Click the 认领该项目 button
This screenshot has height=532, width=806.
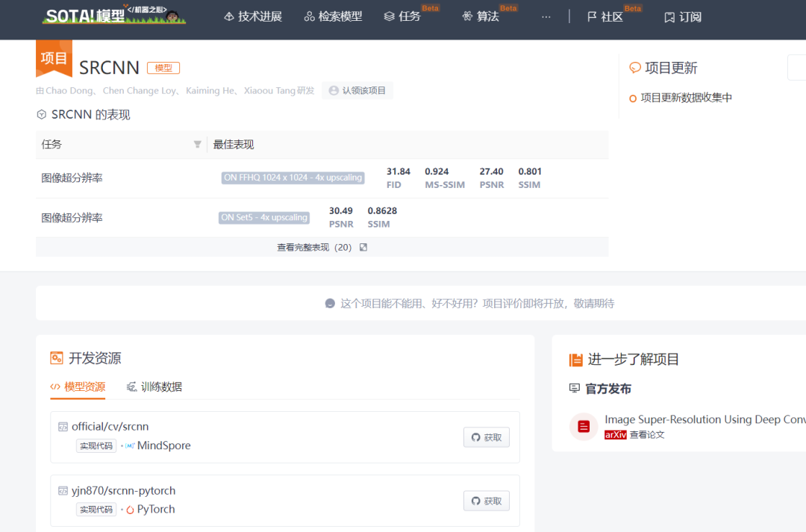[357, 90]
